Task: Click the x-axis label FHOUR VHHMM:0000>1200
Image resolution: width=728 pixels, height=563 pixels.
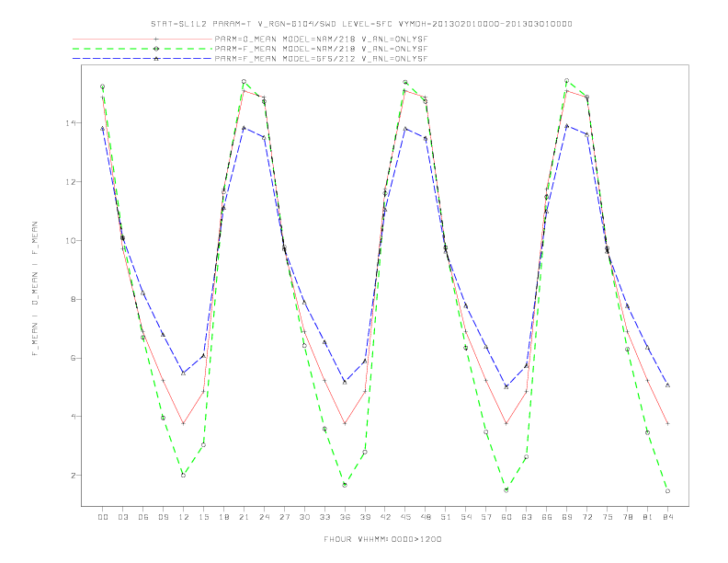Action: [x=382, y=539]
